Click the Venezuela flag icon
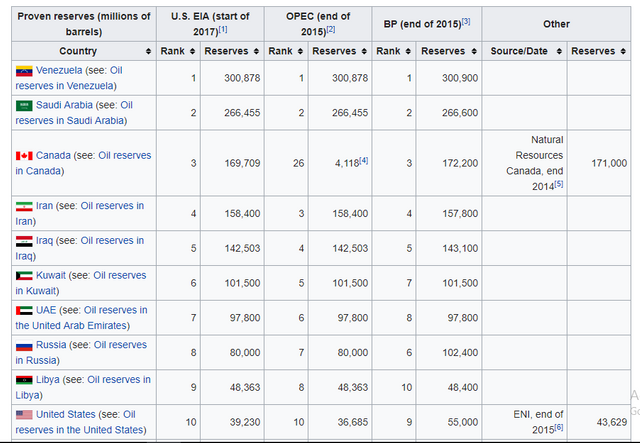The image size is (640, 443). click(24, 71)
